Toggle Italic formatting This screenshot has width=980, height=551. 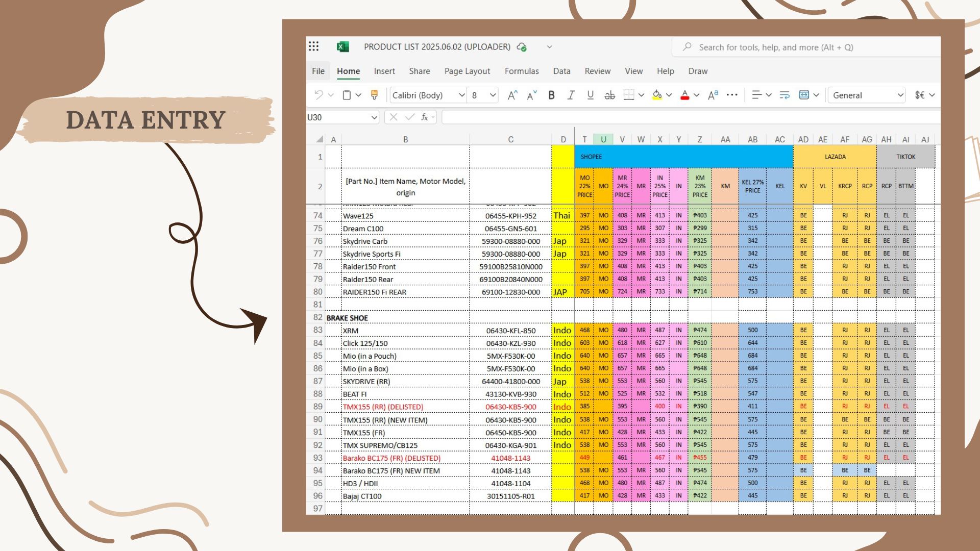coord(571,95)
